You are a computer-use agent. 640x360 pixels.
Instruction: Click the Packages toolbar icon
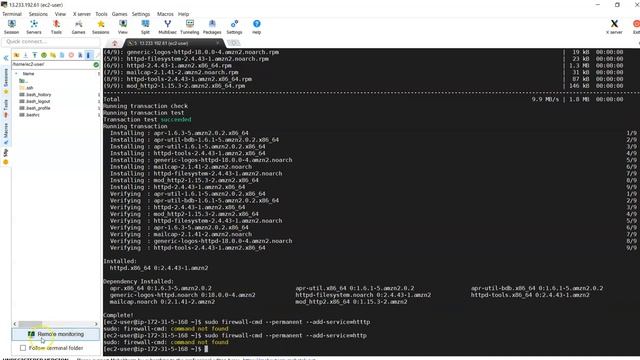(x=212, y=27)
